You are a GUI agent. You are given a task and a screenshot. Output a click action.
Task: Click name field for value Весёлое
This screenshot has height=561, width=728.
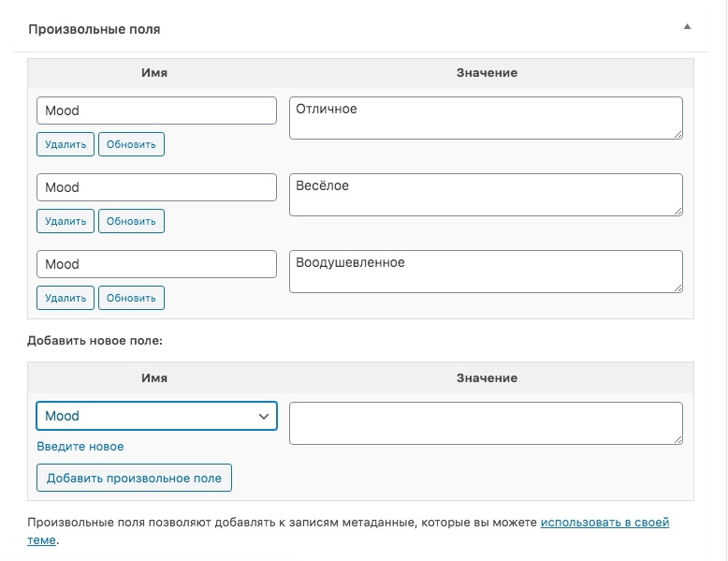tap(156, 187)
